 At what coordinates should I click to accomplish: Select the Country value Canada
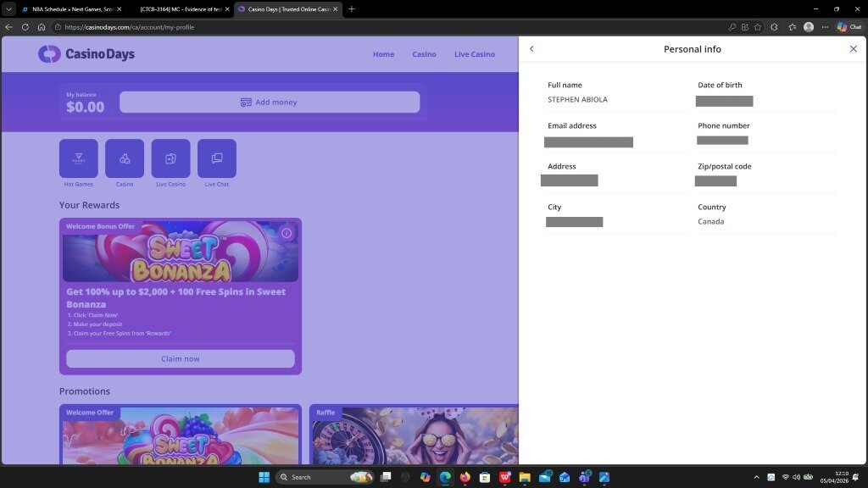(x=711, y=221)
